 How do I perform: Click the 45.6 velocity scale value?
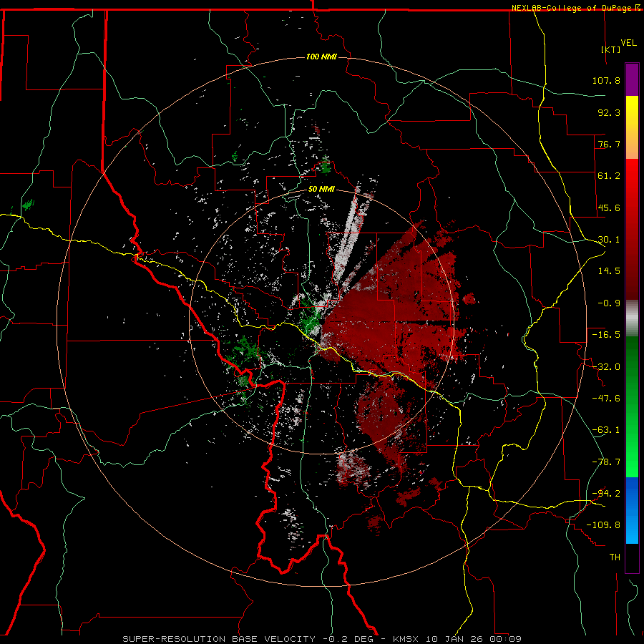click(609, 208)
